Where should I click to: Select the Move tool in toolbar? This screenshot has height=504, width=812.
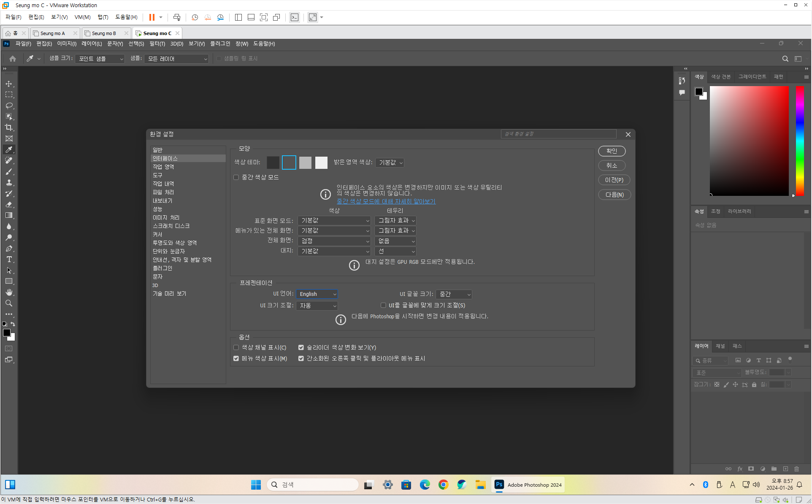9,84
